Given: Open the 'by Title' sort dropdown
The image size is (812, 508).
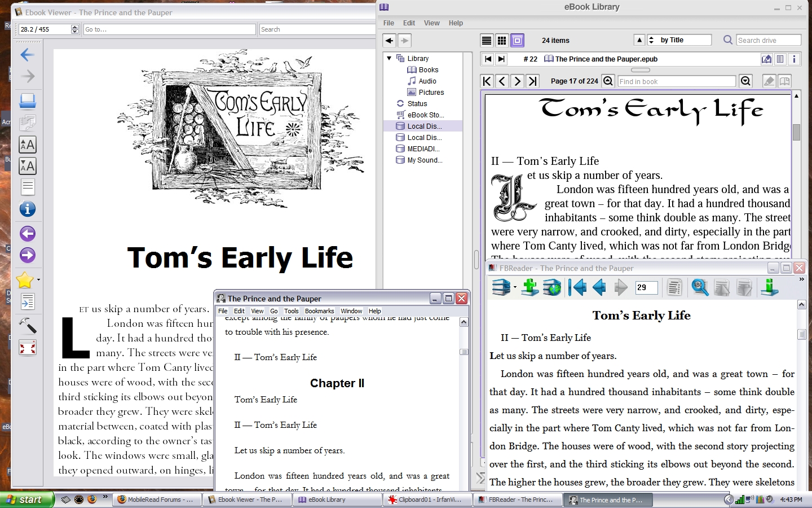Looking at the screenshot, I should 679,40.
